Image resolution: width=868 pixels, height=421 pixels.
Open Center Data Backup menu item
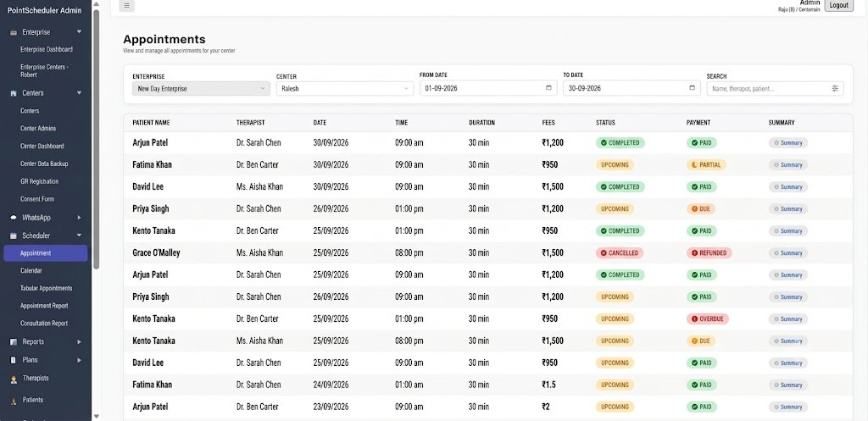click(44, 163)
